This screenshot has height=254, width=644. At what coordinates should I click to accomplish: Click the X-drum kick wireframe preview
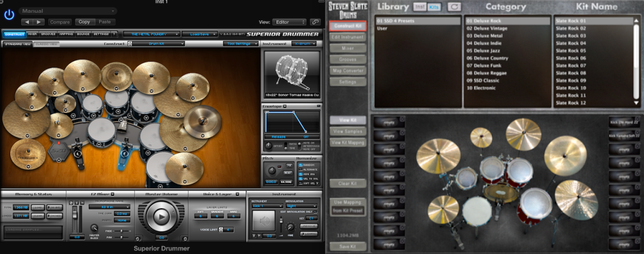(x=291, y=73)
